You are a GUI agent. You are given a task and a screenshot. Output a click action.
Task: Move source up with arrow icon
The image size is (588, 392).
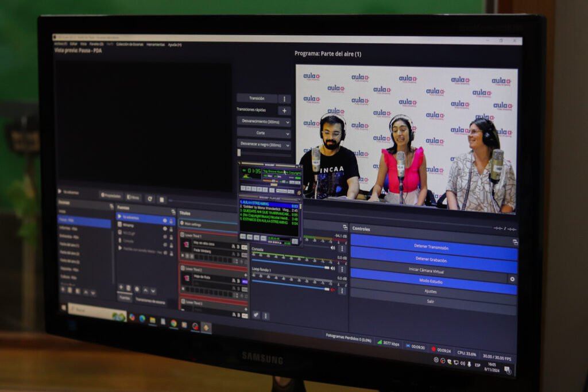click(x=145, y=290)
